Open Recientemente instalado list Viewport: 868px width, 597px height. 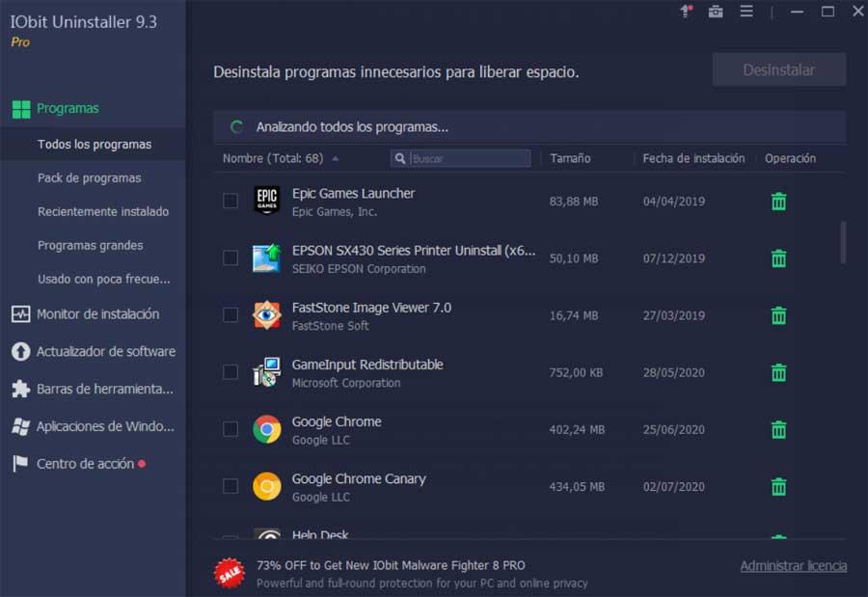(103, 211)
